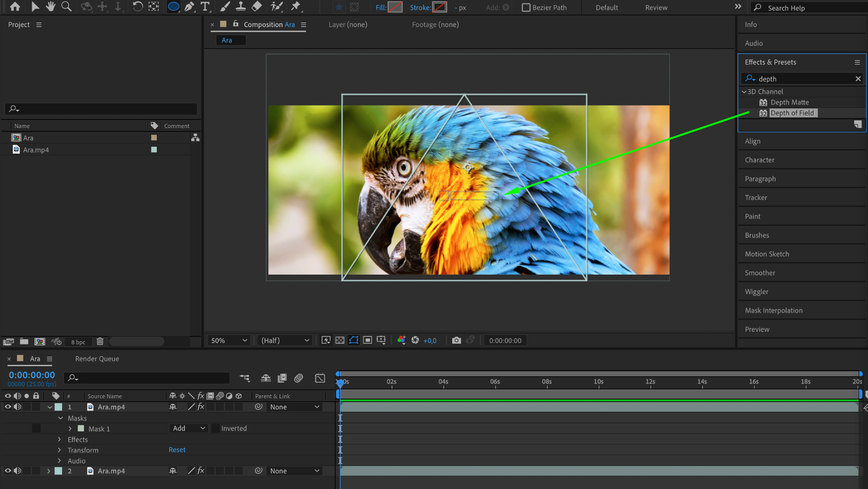The height and width of the screenshot is (489, 868).
Task: Select the Pen tool
Action: 189,7
